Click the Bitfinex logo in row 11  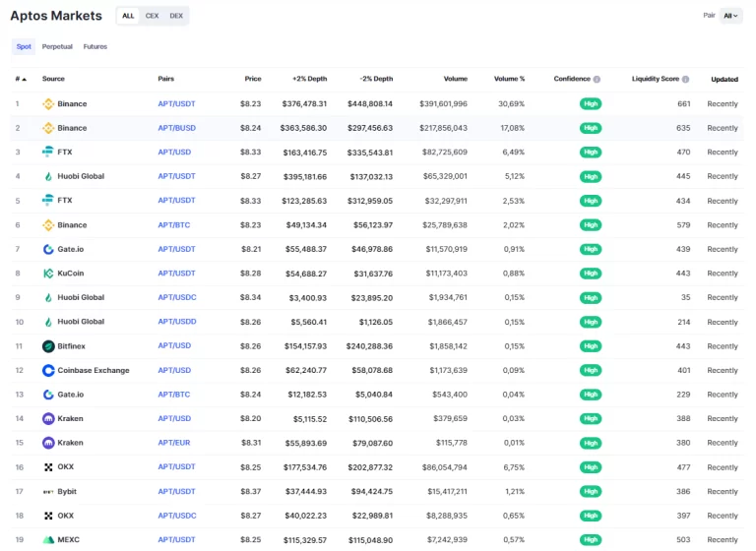(x=48, y=346)
